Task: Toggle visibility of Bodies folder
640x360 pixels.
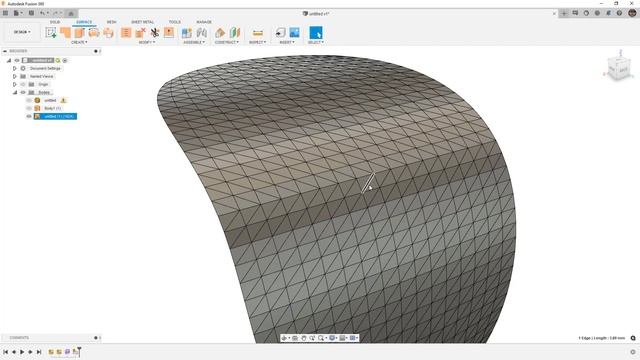Action: (23, 93)
